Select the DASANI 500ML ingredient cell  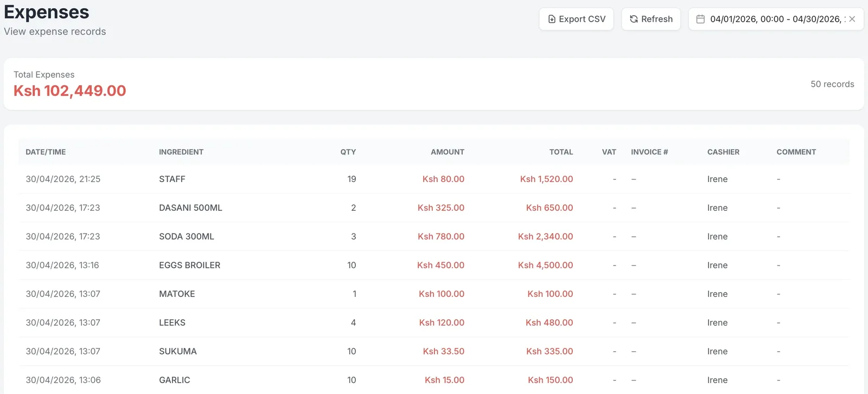pos(190,208)
